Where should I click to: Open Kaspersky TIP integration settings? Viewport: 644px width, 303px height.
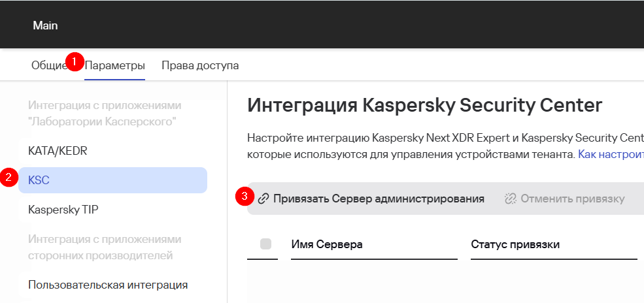[x=63, y=210]
